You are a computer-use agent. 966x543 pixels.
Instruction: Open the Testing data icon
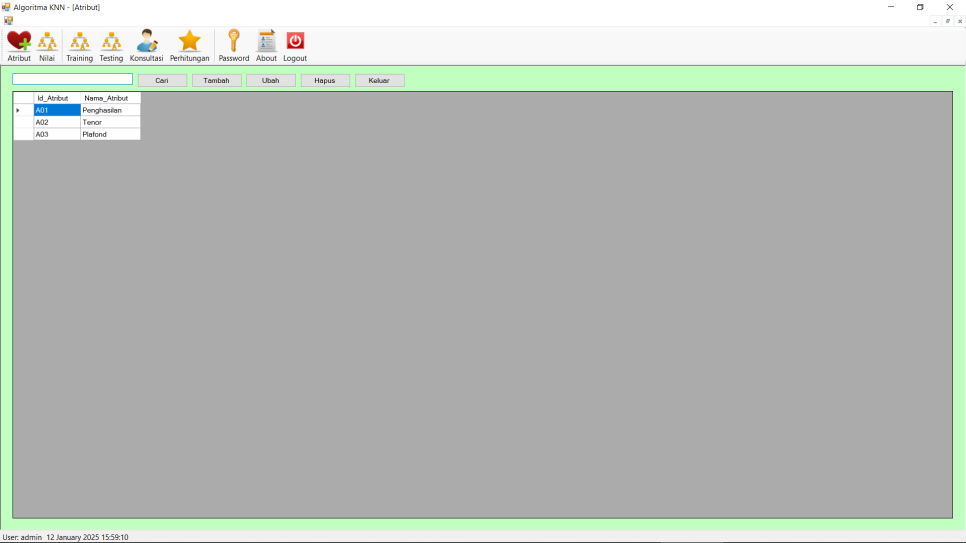[111, 45]
